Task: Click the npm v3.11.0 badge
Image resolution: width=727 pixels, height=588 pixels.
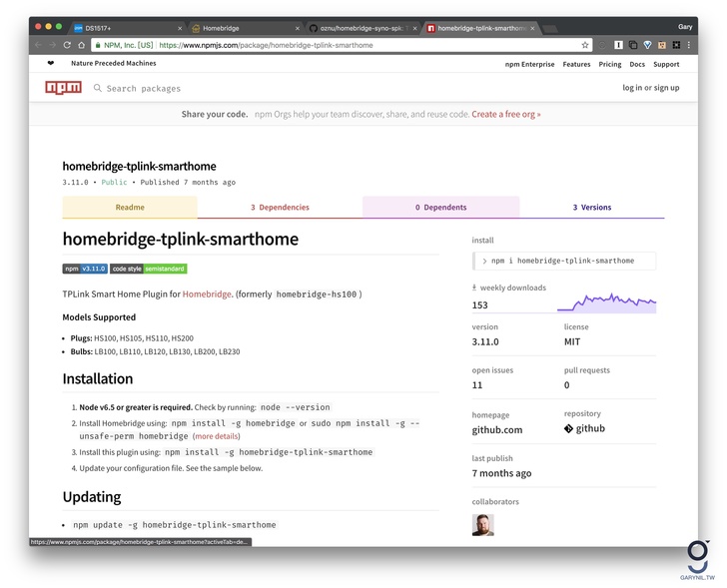Action: coord(85,269)
